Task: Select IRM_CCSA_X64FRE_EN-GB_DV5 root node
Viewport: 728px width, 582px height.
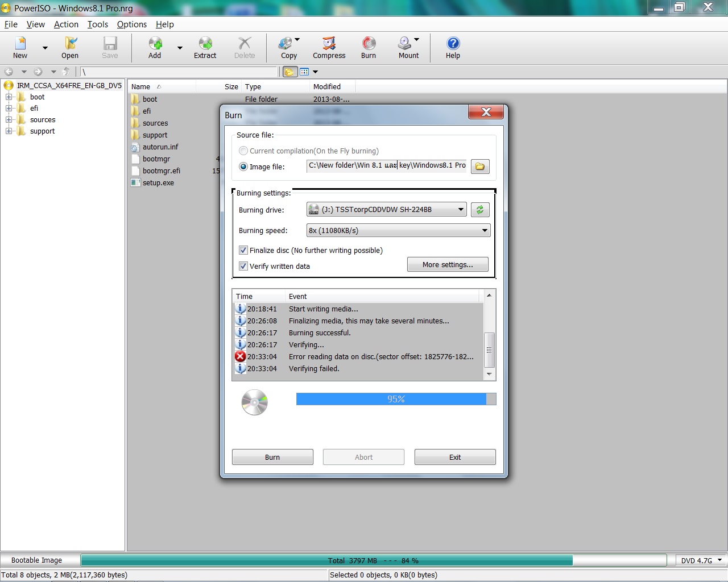Action: (x=69, y=86)
